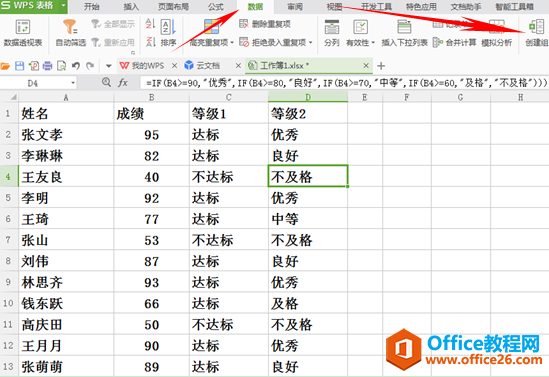The height and width of the screenshot is (377, 549).
Task: Click the open folder icon in quick toolbar
Action: [5, 66]
